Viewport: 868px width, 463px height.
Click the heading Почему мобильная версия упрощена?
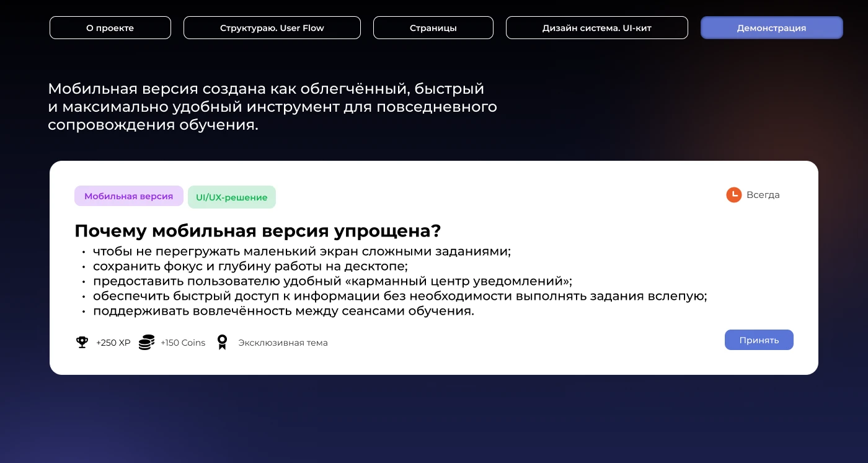pyautogui.click(x=258, y=230)
